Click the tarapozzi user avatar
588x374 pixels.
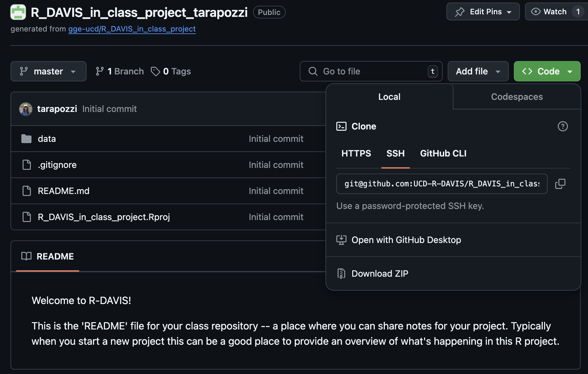point(26,109)
